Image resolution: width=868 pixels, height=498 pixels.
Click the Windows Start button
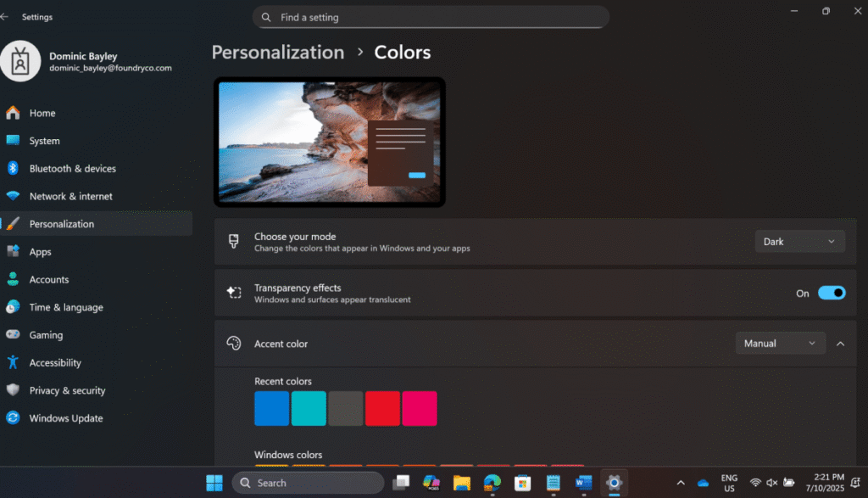pyautogui.click(x=214, y=483)
